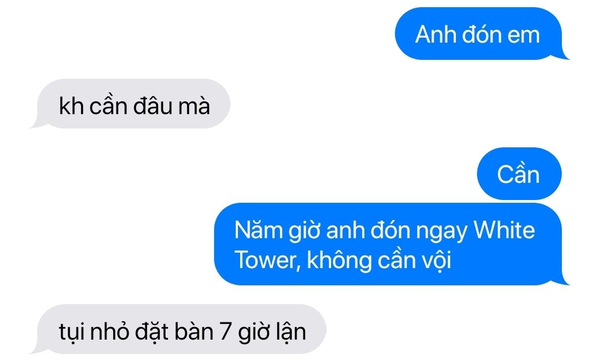Click the tail of the "tụi nhỏ" bubble
The image size is (599, 364).
(37, 350)
